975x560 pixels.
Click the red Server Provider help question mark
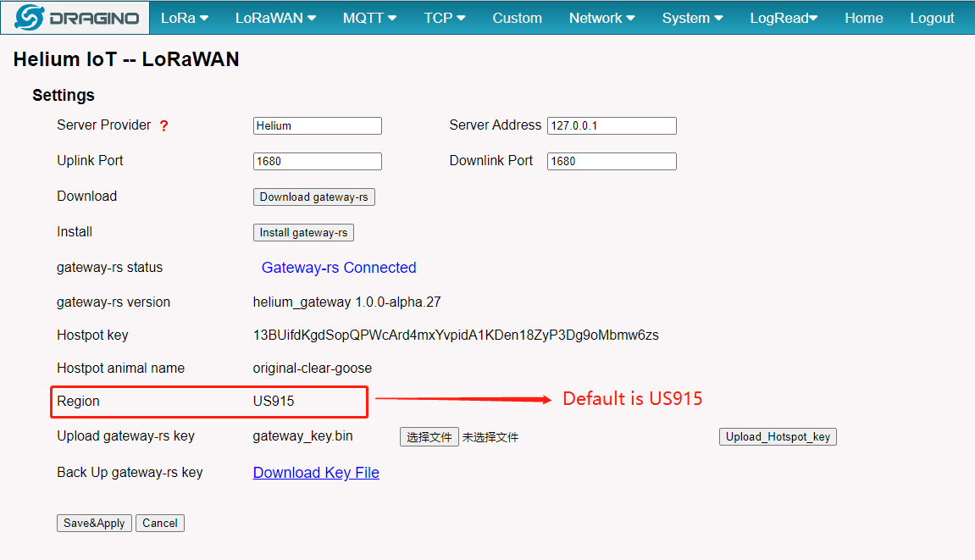[163, 125]
